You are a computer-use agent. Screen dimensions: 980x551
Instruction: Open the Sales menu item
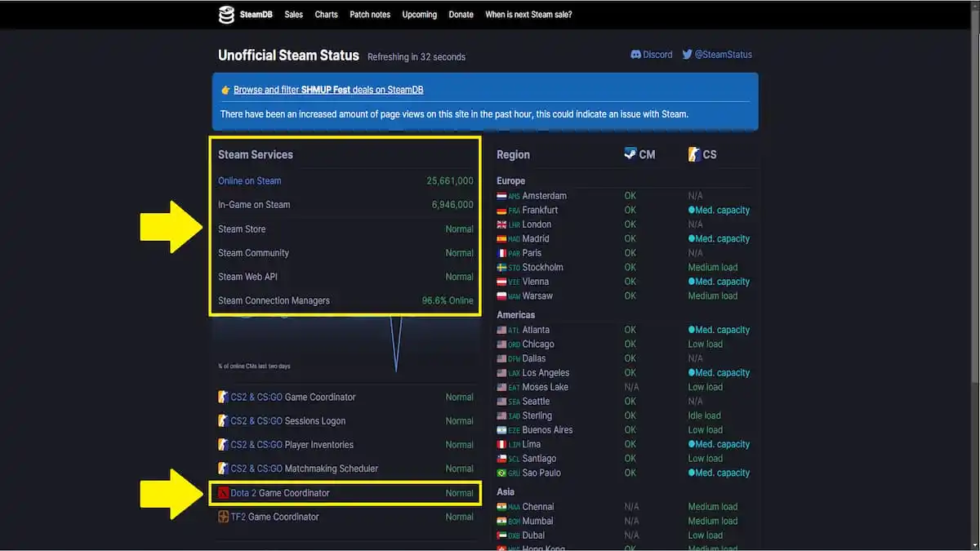click(293, 15)
